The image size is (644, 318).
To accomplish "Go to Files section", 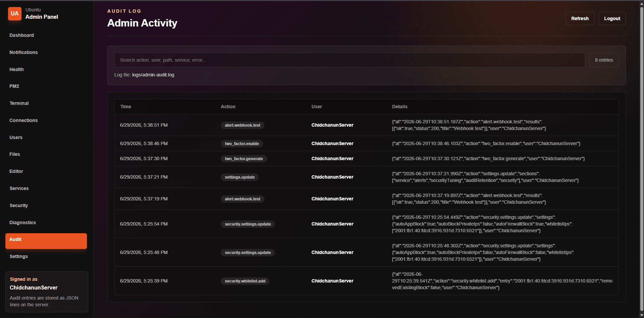I will pyautogui.click(x=15, y=154).
